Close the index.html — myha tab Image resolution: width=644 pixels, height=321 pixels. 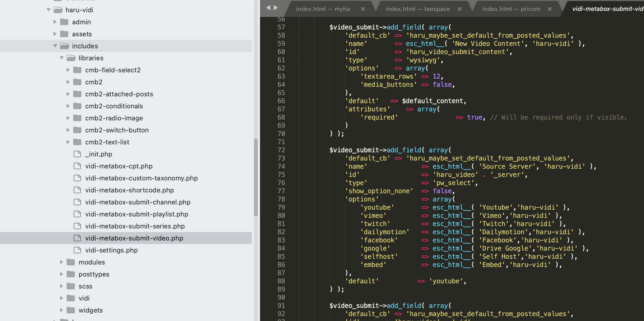tap(363, 9)
